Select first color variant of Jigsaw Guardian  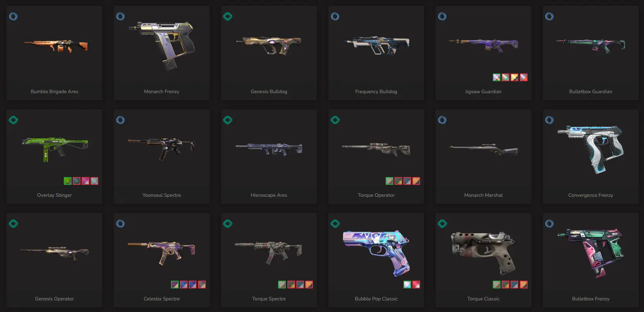[x=497, y=77]
